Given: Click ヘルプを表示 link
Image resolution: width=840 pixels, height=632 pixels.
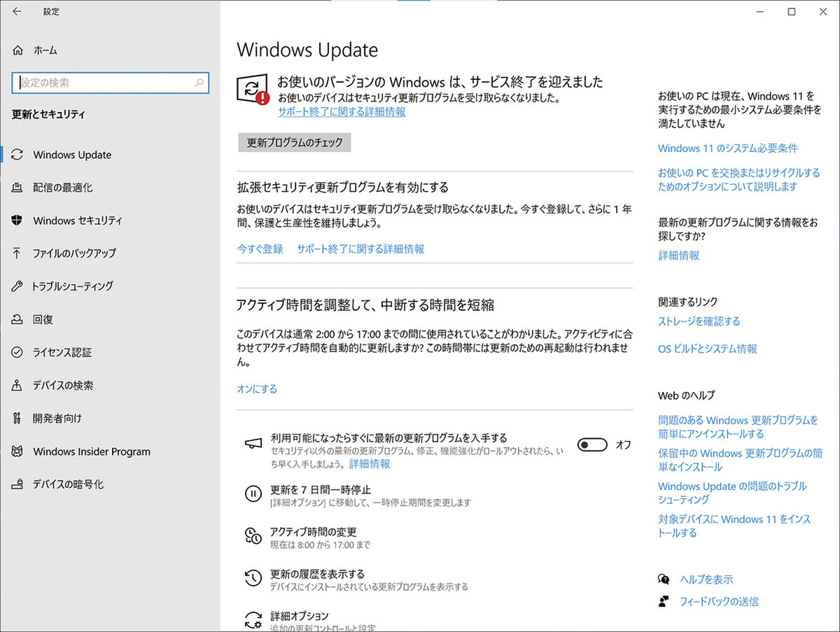Looking at the screenshot, I should click(706, 580).
